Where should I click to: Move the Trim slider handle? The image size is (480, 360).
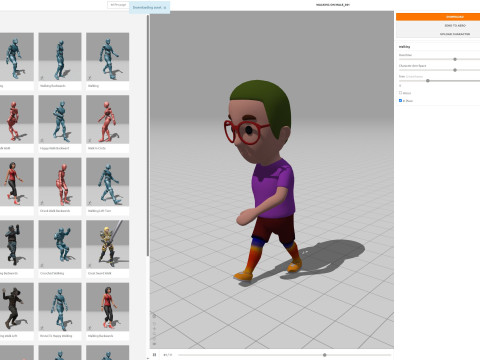428,81
